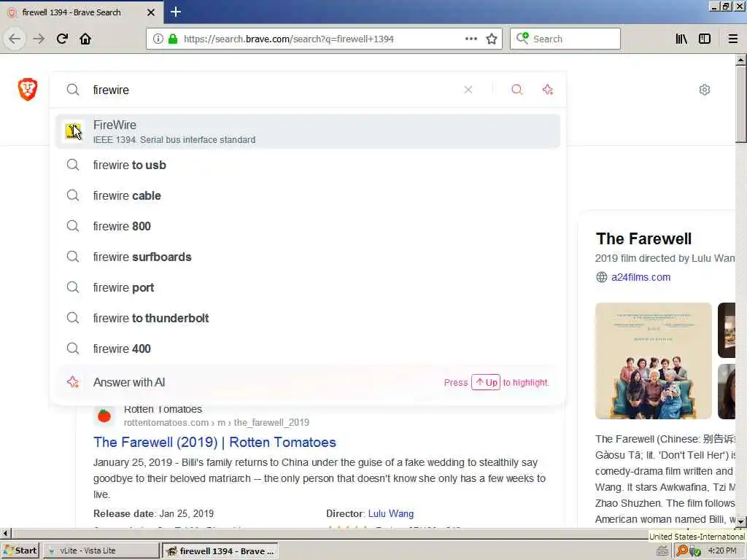The height and width of the screenshot is (560, 747).
Task: Open the browser home page
Action: pos(85,39)
